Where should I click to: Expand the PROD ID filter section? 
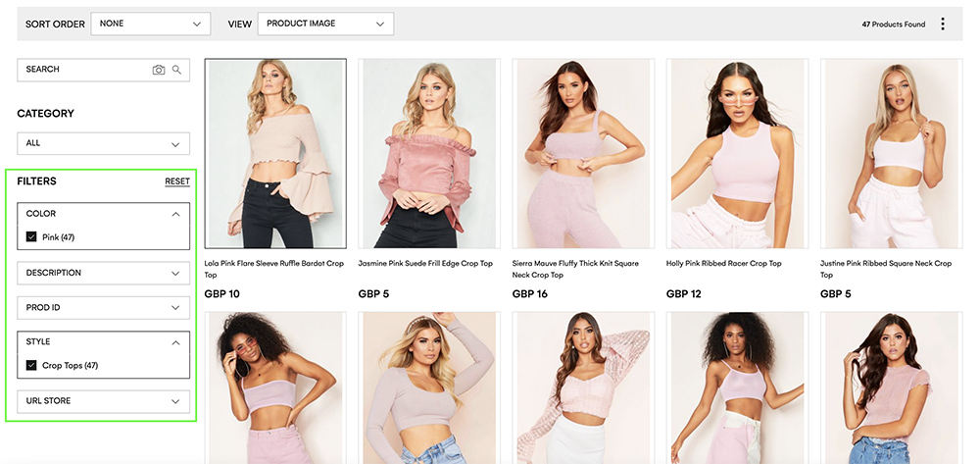(103, 308)
